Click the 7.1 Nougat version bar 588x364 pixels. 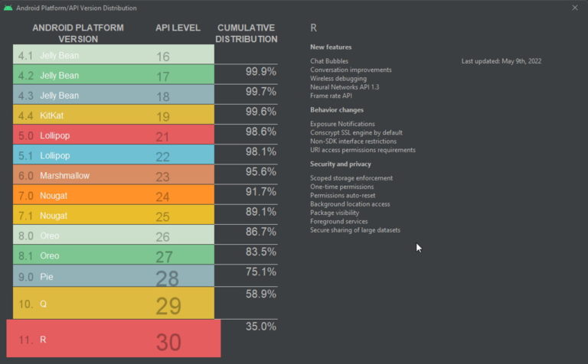tap(113, 215)
